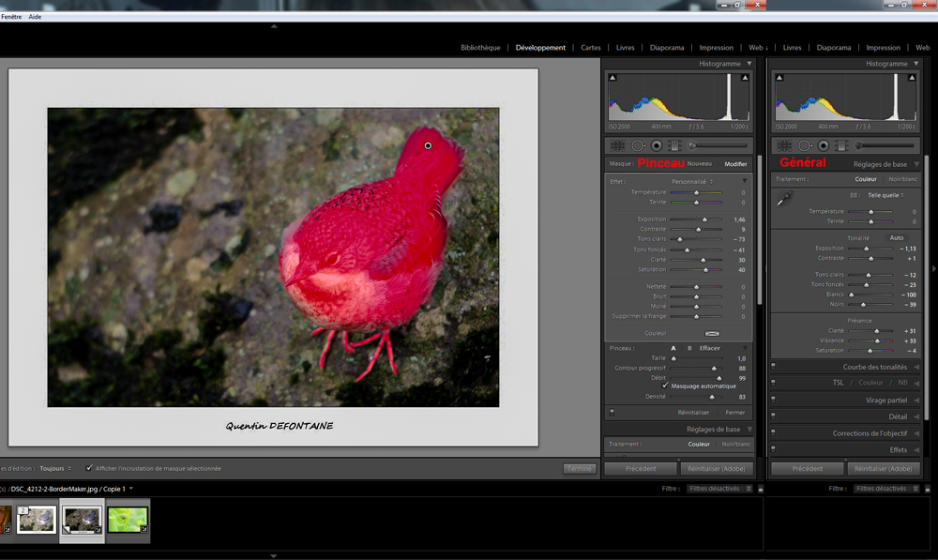This screenshot has width=938, height=560.
Task: Click Modifier in the Masque row
Action: [x=735, y=164]
